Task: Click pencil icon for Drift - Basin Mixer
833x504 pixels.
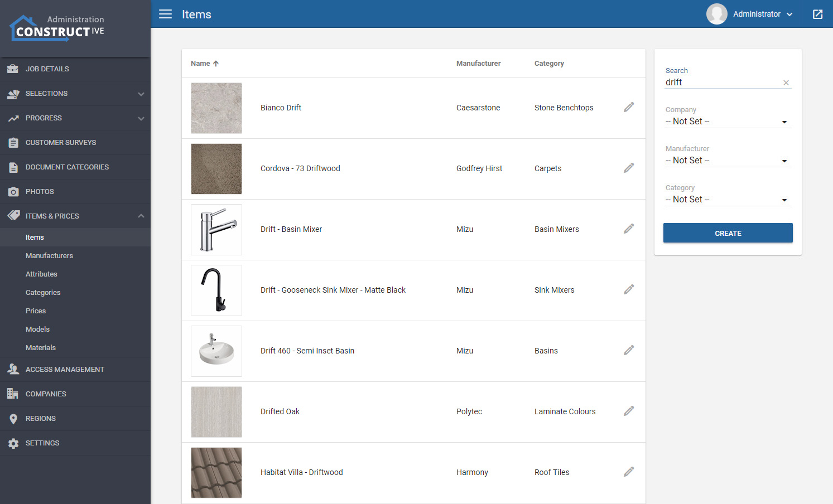Action: tap(628, 229)
